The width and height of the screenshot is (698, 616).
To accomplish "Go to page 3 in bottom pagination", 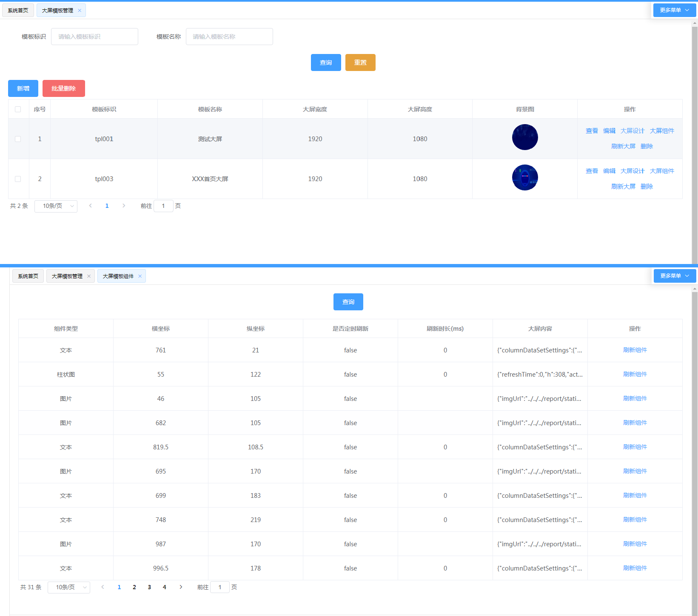I will click(149, 587).
